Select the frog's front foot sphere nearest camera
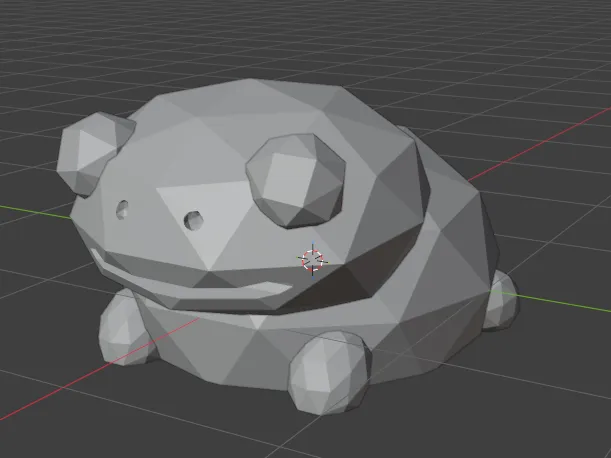 click(329, 373)
